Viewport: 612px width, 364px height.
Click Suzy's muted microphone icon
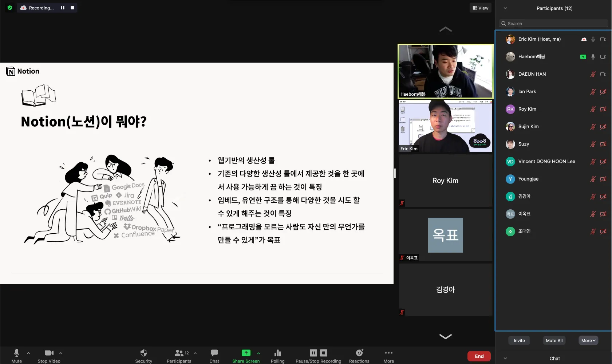coord(593,144)
